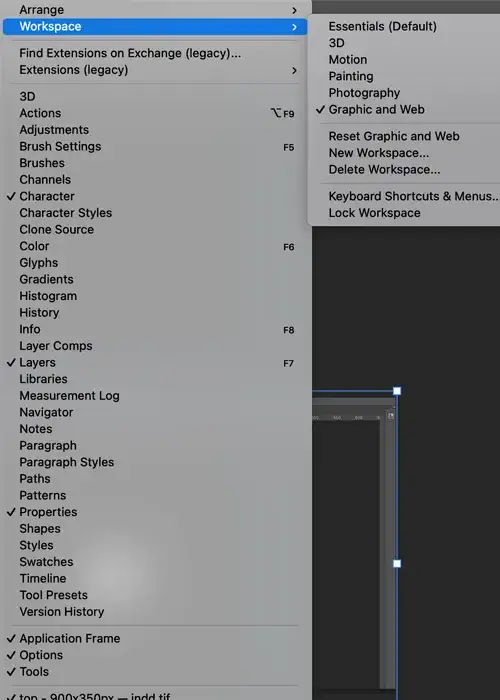
Task: Open the New Workspace dialog
Action: pos(379,153)
